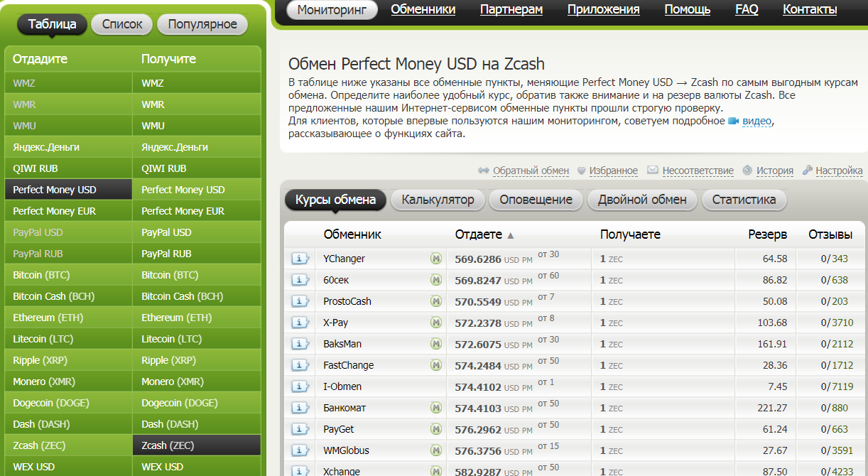
Task: Click the wrench icon for Настройка
Action: 807,171
